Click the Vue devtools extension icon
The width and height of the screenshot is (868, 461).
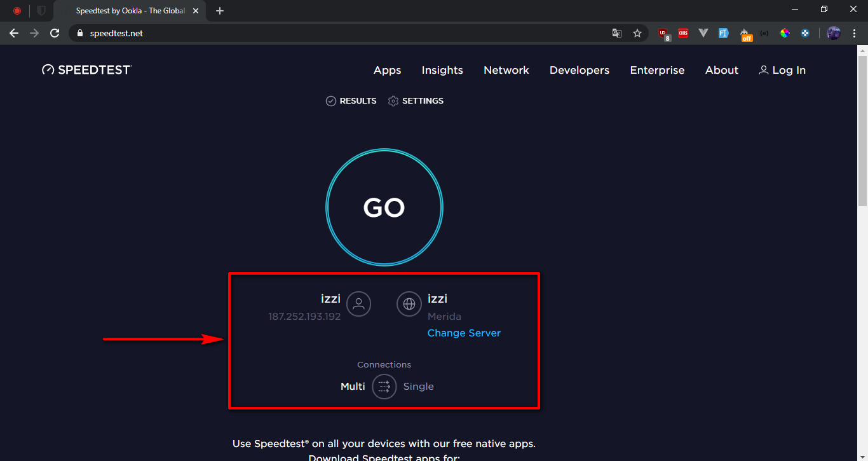pos(703,33)
